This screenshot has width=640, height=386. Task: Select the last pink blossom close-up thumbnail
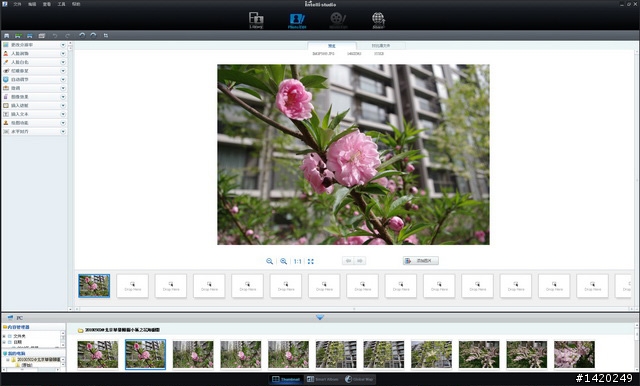[574, 354]
